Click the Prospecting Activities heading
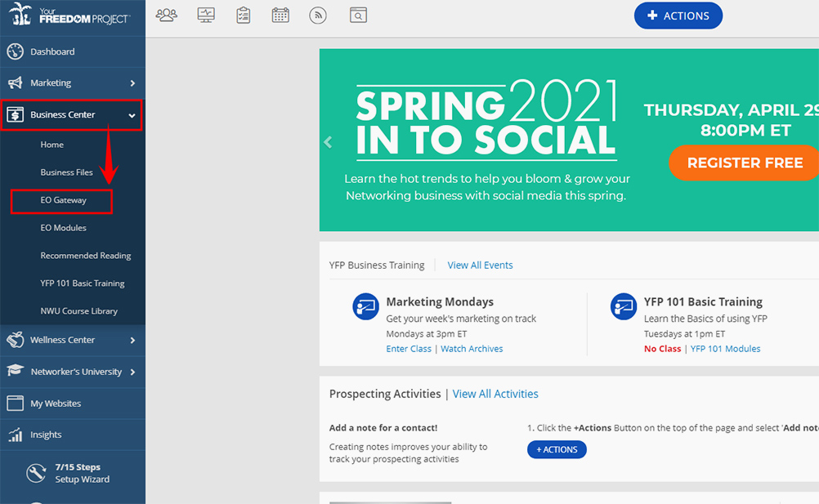819x504 pixels. [385, 394]
